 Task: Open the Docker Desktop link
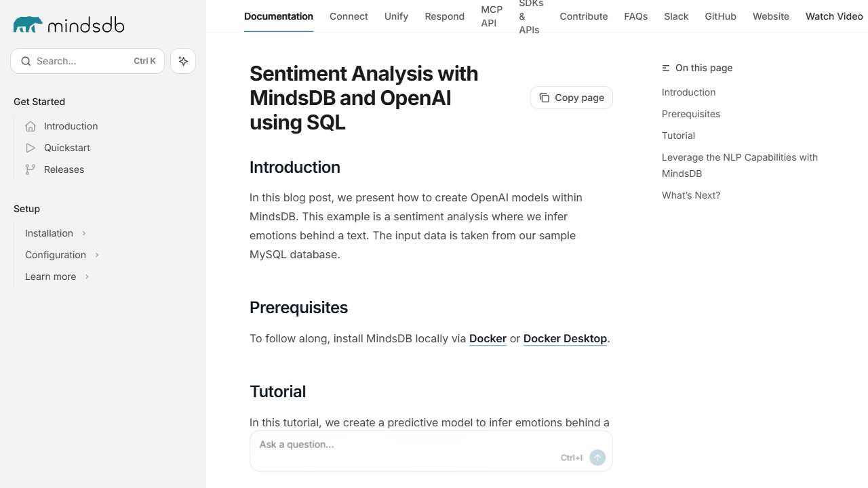point(565,338)
